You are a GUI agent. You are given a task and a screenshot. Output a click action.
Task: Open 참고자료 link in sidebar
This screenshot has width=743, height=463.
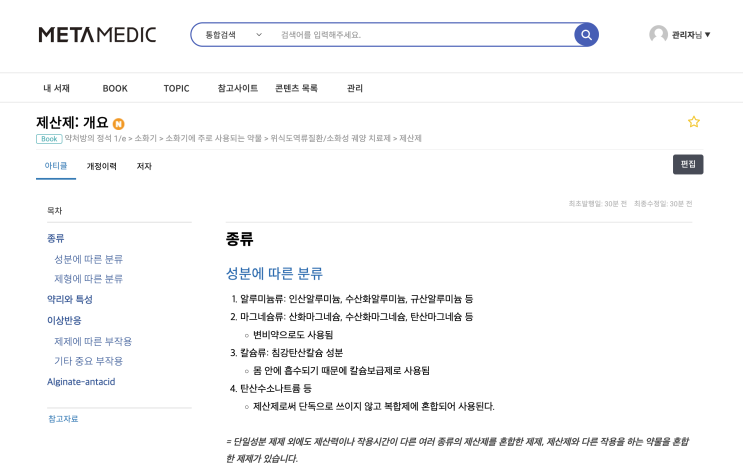pyautogui.click(x=63, y=419)
